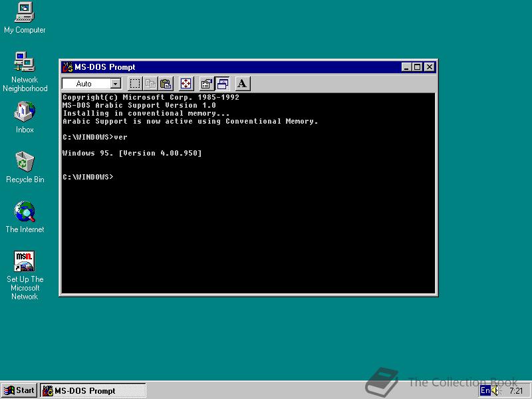Click 'Copyright(c) Microsoft Corp. 1985-1992' line

(x=151, y=97)
